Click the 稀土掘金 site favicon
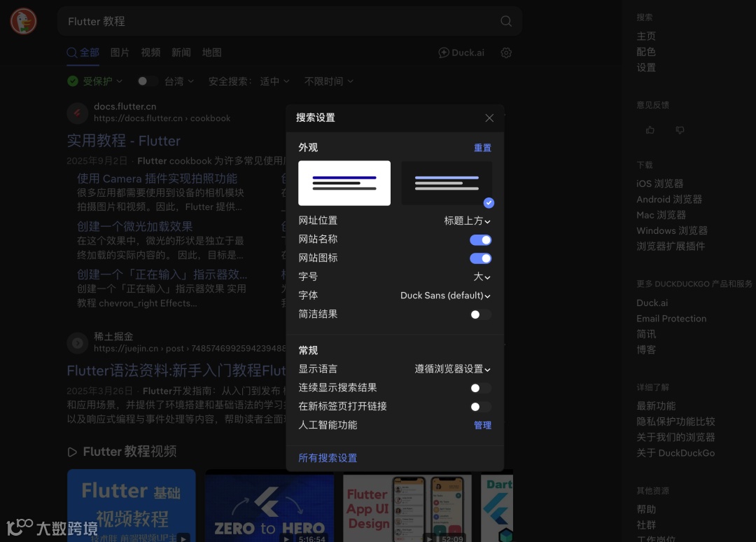 pyautogui.click(x=77, y=343)
